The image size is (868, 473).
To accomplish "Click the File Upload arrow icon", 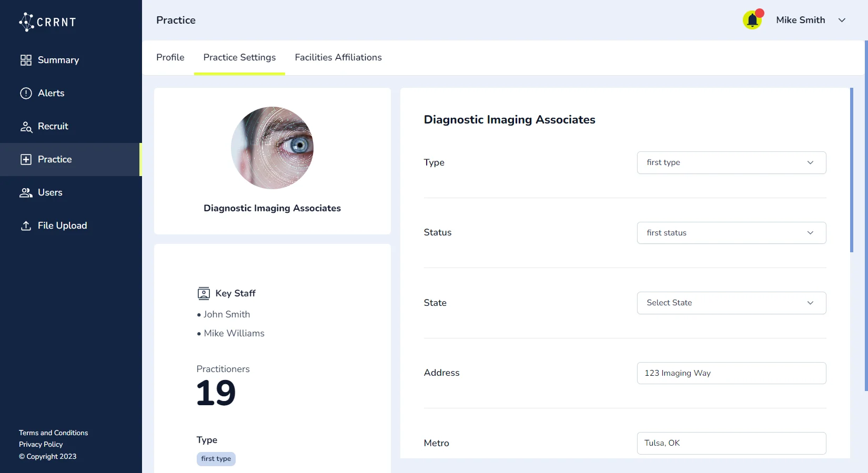I will (26, 225).
